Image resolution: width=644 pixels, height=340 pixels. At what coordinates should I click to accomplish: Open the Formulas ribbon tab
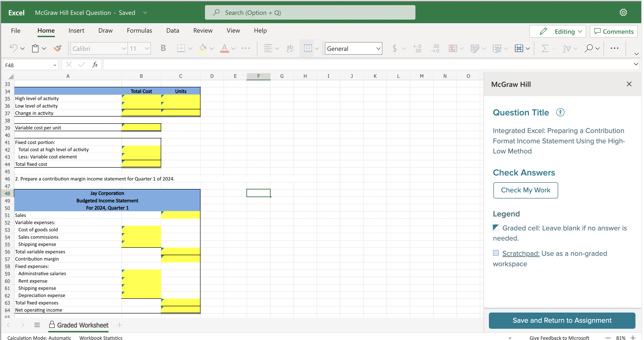click(139, 31)
